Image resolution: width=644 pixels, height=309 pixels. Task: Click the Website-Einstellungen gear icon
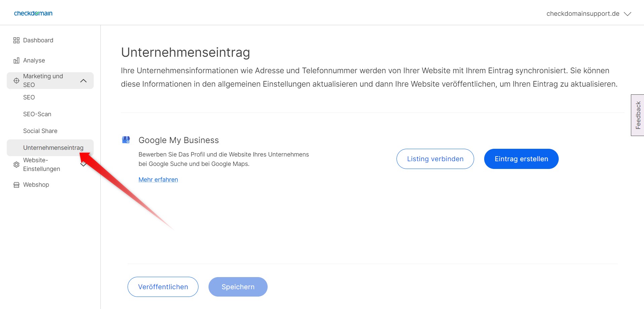[16, 165]
